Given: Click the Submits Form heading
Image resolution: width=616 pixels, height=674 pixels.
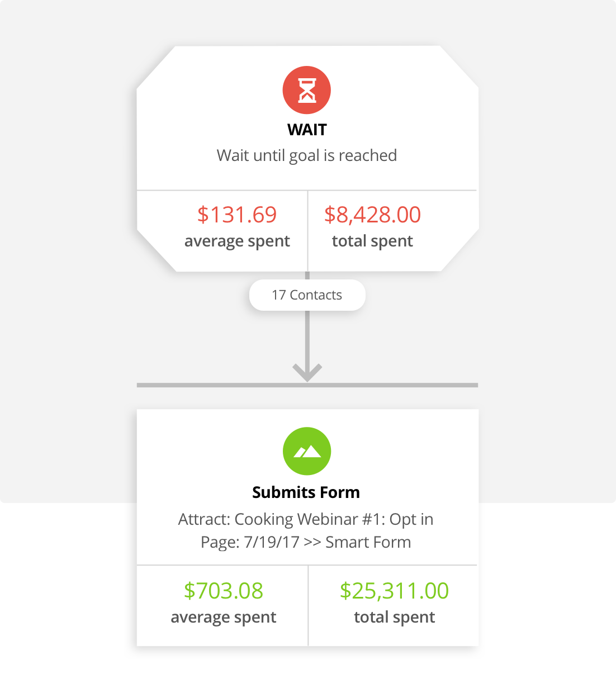Looking at the screenshot, I should pos(306,492).
